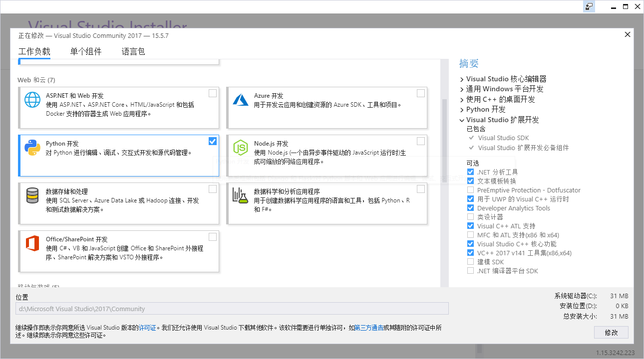Screen dimensions: 644x359
Task: Uncheck Developer Analytics Tools
Action: [x=470, y=208]
